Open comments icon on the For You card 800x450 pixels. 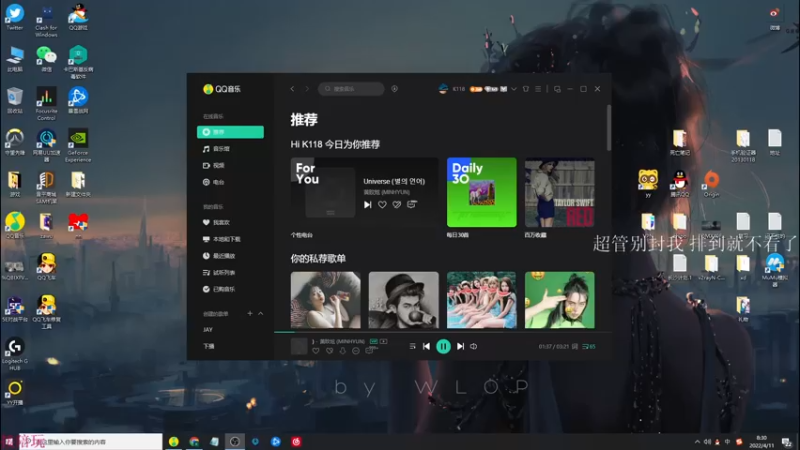pos(412,204)
